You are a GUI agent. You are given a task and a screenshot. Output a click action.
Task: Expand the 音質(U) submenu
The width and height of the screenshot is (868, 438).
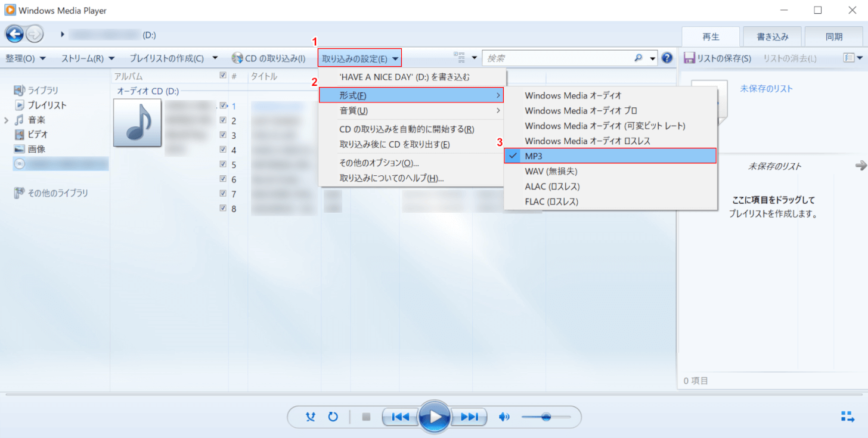click(x=412, y=111)
